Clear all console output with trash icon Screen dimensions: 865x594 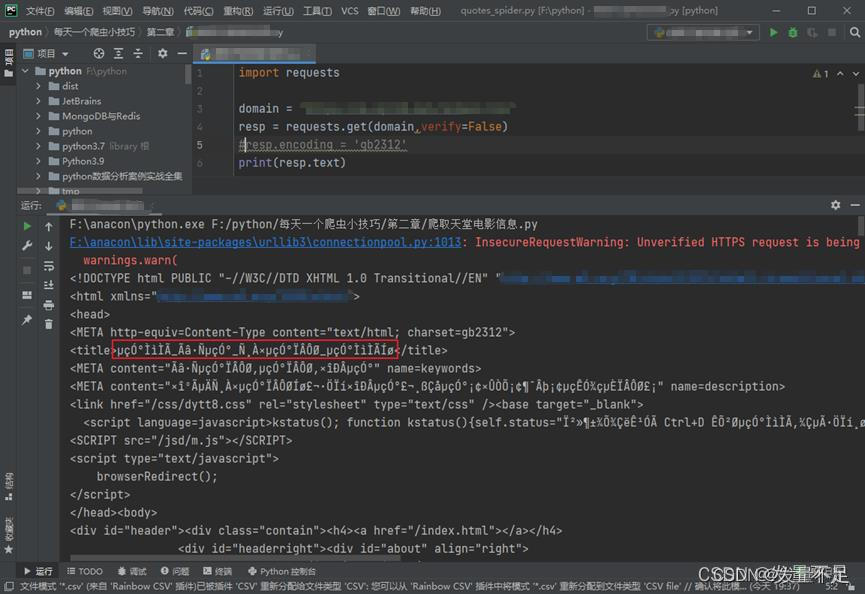pos(49,324)
